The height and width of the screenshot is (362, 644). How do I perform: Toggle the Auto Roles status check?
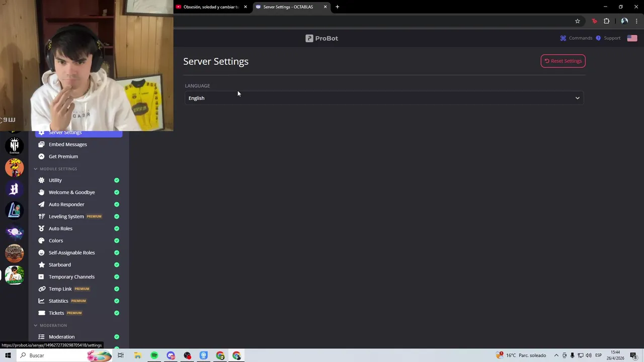click(117, 228)
